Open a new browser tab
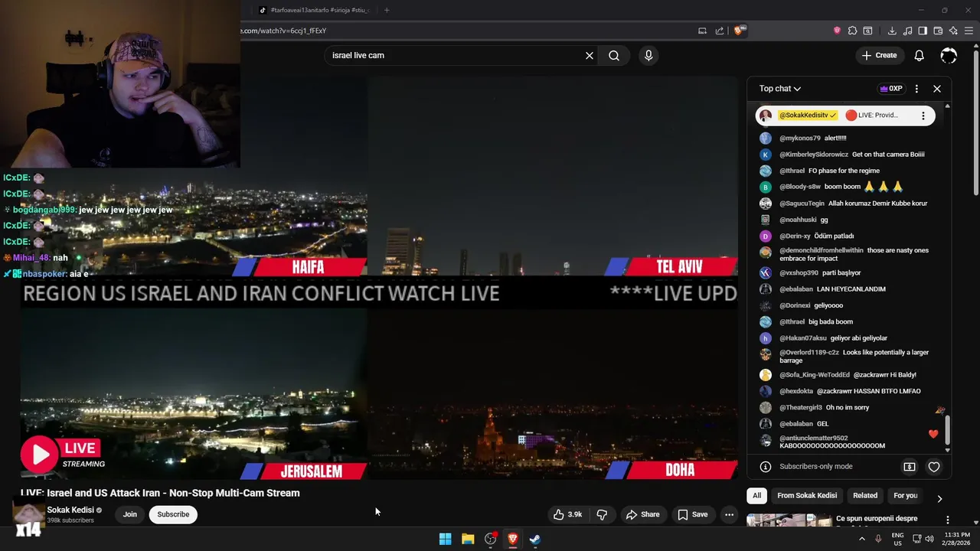This screenshot has height=551, width=980. 387,10
